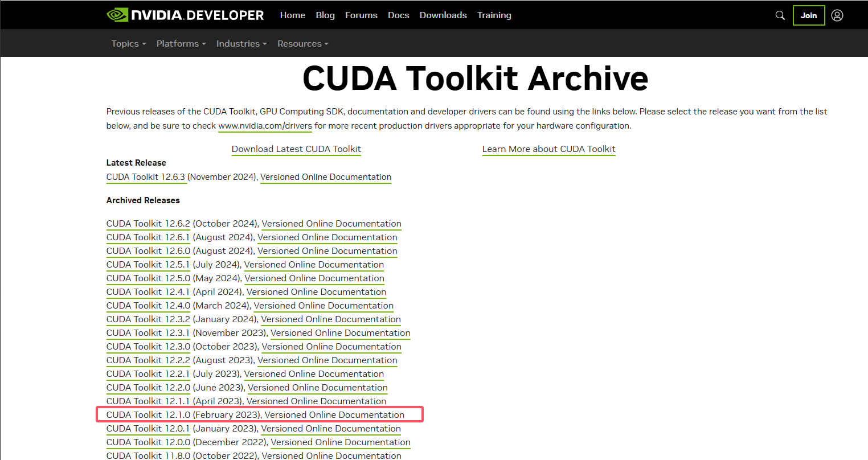The width and height of the screenshot is (868, 460).
Task: Open Versioned Online Documentation for 12.6.0
Action: [327, 251]
